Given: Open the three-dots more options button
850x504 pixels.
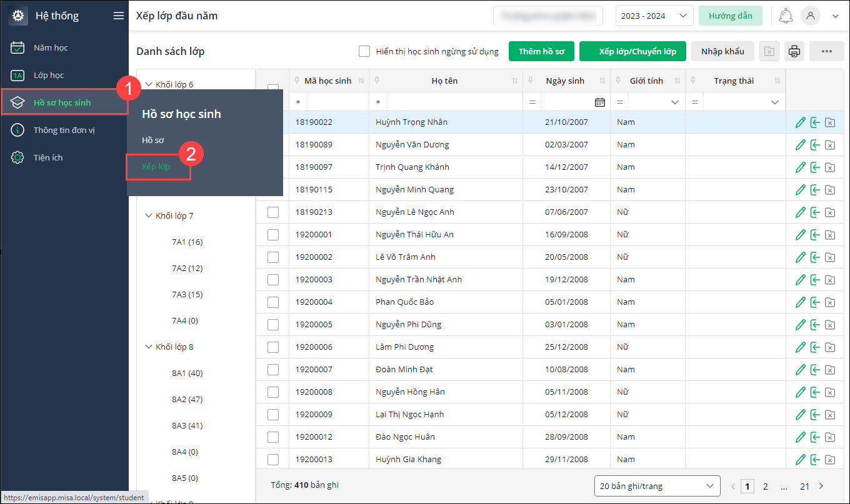Looking at the screenshot, I should click(x=827, y=51).
